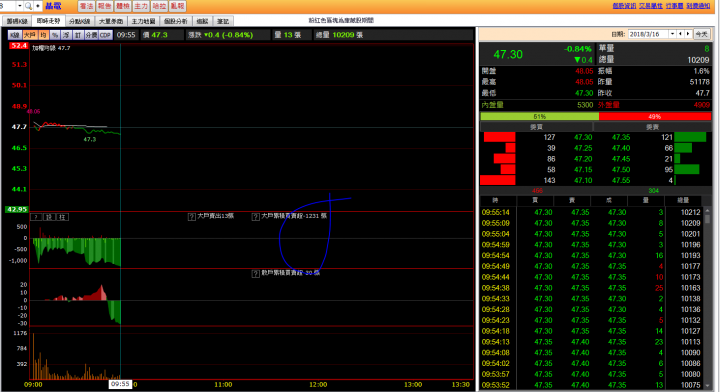Click the bid row with price 47.25
Viewport: 720px width, 392px height.
point(537,148)
